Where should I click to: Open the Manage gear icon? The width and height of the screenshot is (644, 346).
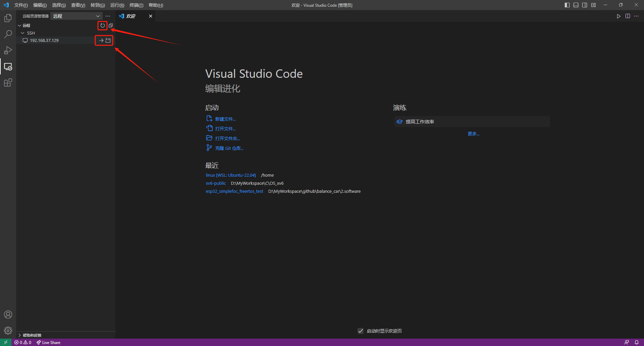tap(8, 331)
